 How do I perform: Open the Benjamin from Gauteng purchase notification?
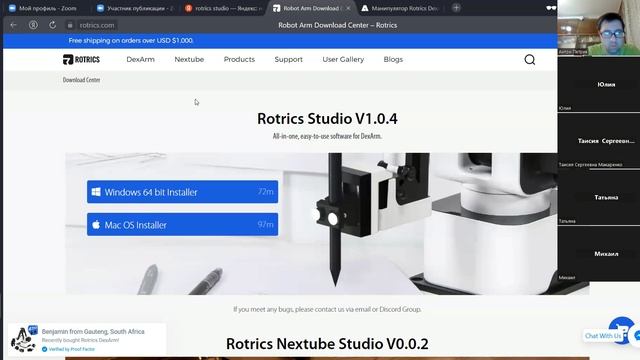point(87,339)
